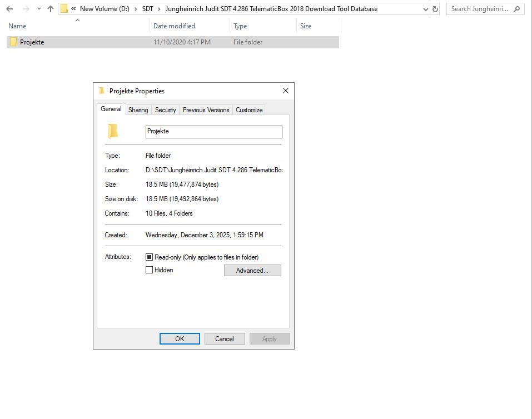Enable the Hidden checkbox

pyautogui.click(x=149, y=270)
